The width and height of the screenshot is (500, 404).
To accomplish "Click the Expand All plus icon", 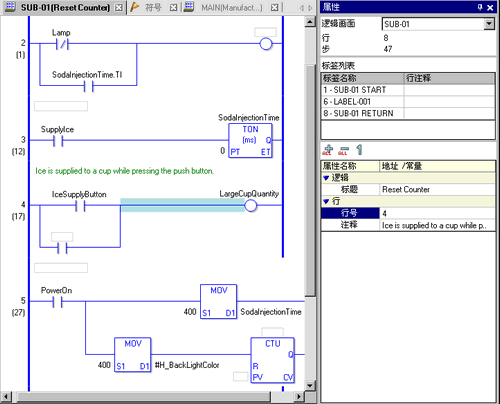I will [x=328, y=150].
